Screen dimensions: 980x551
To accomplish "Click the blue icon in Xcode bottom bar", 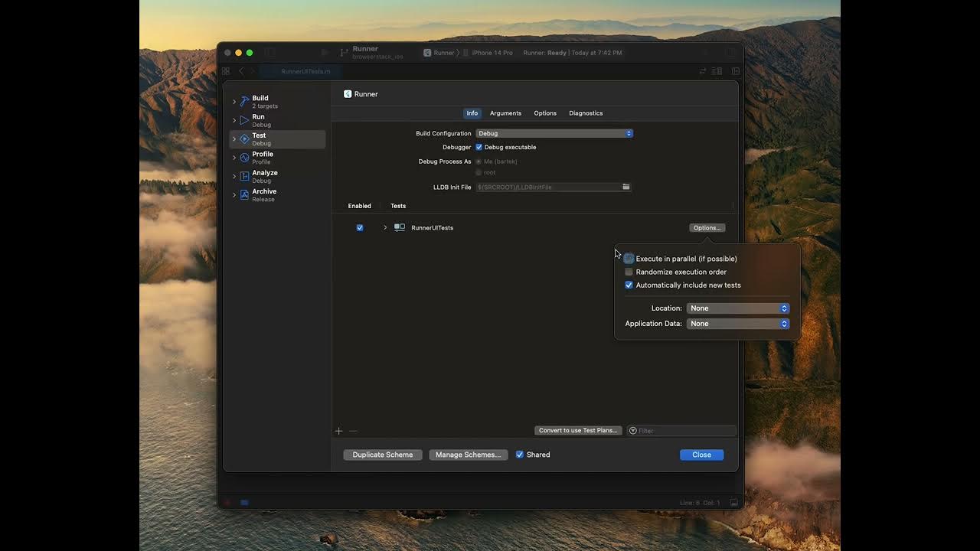I will (x=244, y=503).
